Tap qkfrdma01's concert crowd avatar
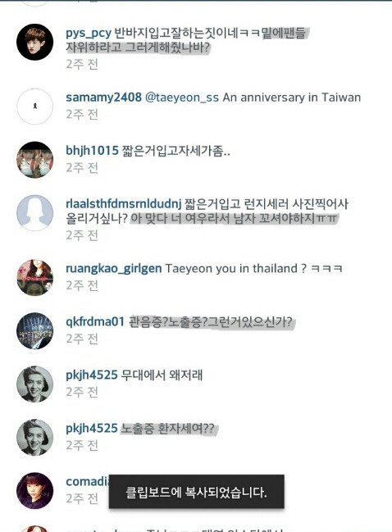The height and width of the screenshot is (532, 392). tap(35, 331)
